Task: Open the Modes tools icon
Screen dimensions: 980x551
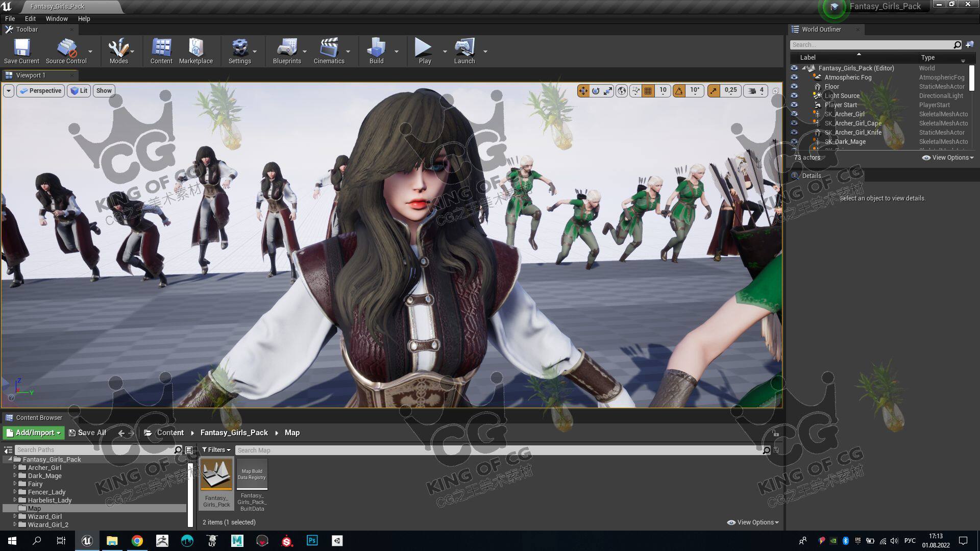Action: tap(118, 48)
